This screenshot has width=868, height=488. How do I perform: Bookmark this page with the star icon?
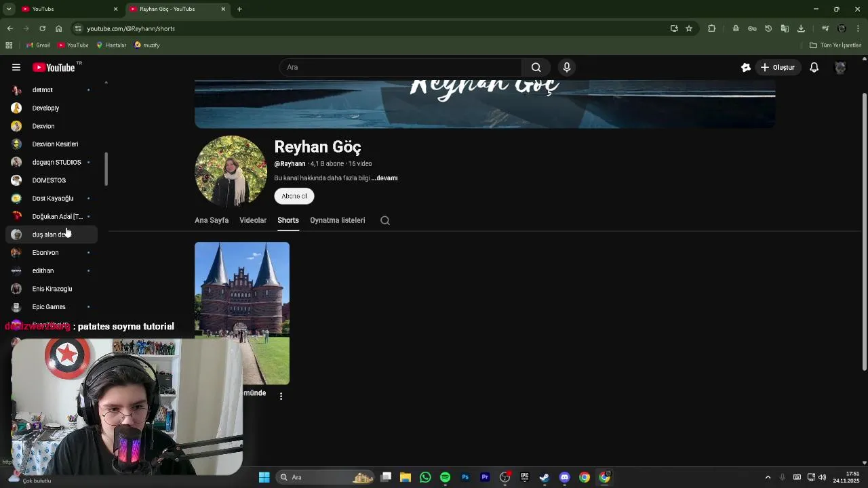689,28
